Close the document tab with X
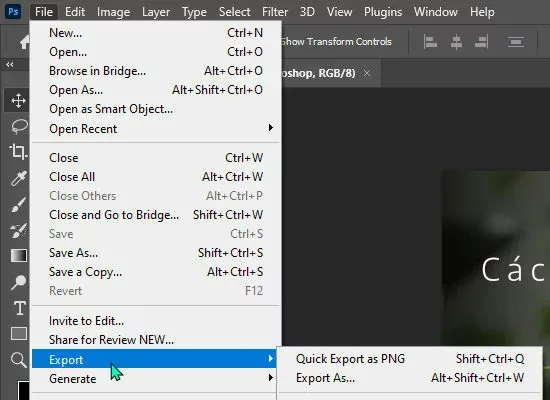Screen dimensions: 550x400 coord(367,73)
